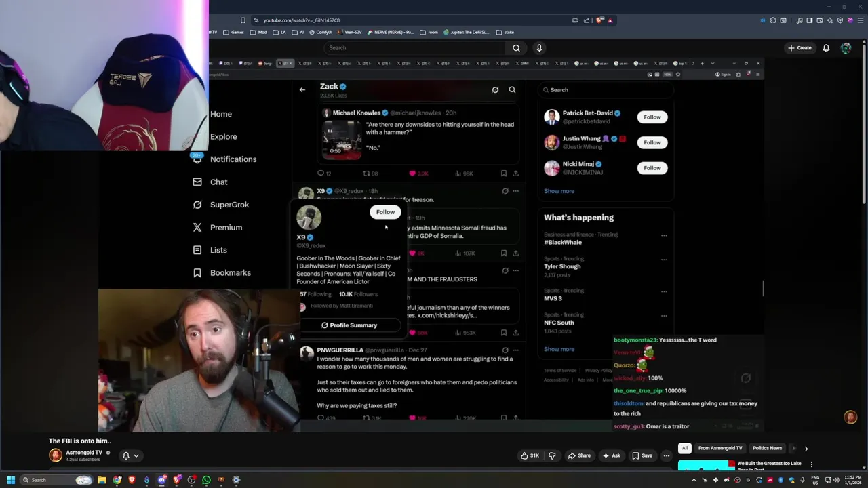
Task: Click Follow on the X9 hover card
Action: coord(385,212)
